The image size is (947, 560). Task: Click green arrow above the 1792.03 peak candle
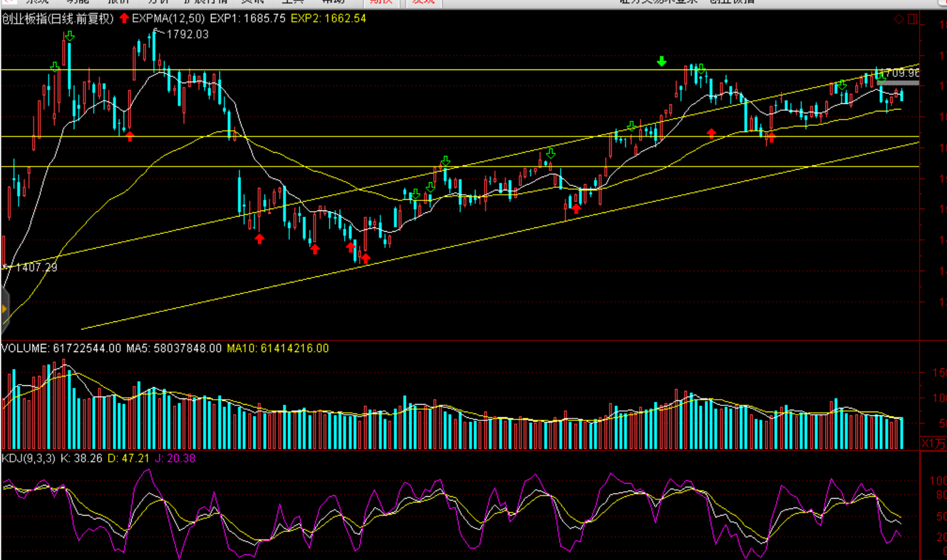click(x=70, y=36)
